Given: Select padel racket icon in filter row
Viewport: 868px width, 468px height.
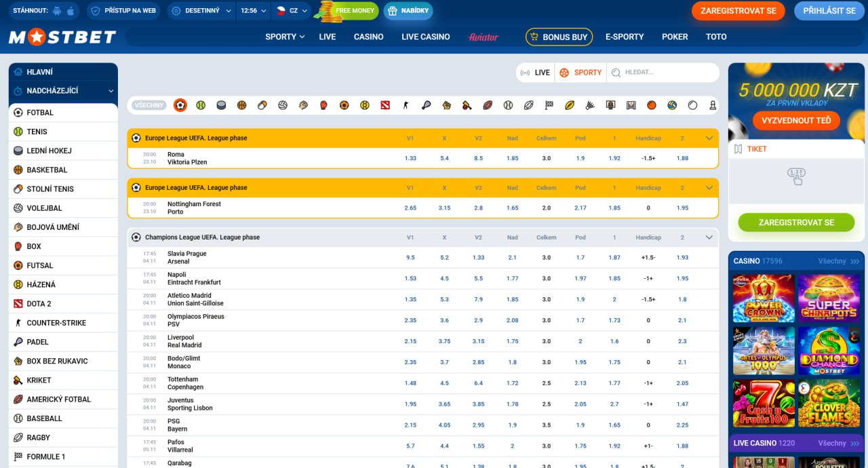Looking at the screenshot, I should pyautogui.click(x=426, y=105).
